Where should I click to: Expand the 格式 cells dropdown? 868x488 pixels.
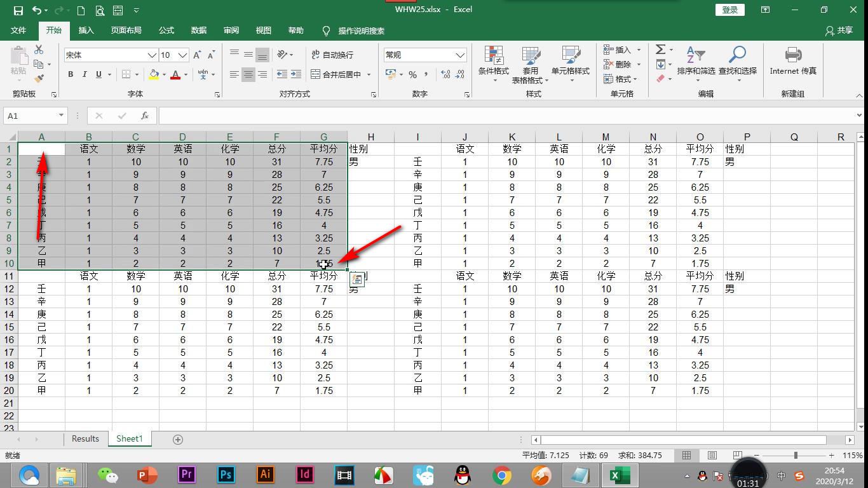[x=635, y=79]
